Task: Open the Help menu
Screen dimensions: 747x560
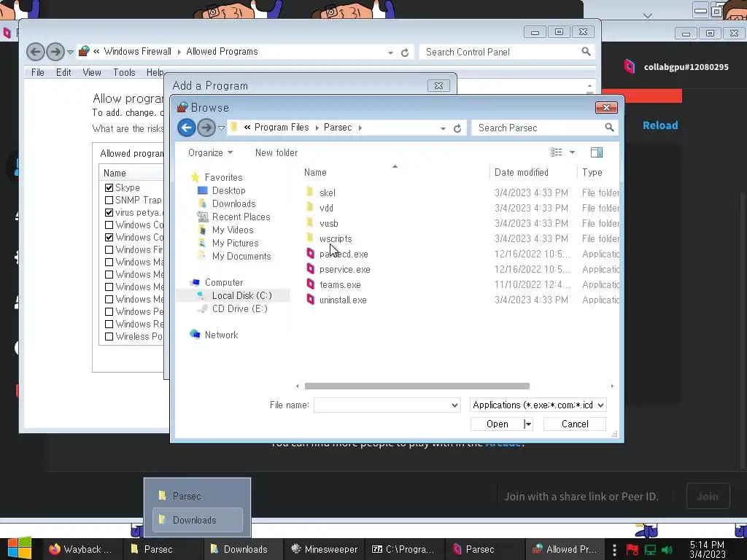Action: pyautogui.click(x=155, y=72)
